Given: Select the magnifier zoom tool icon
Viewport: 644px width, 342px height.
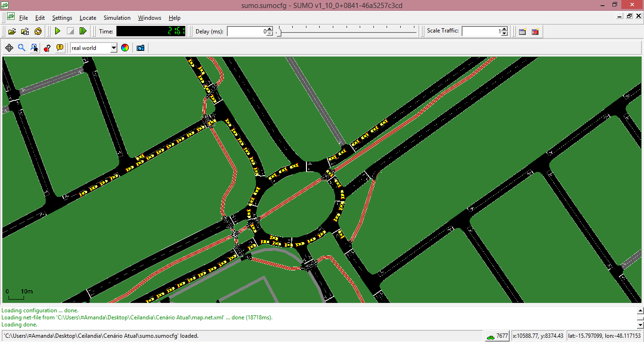Looking at the screenshot, I should 22,48.
